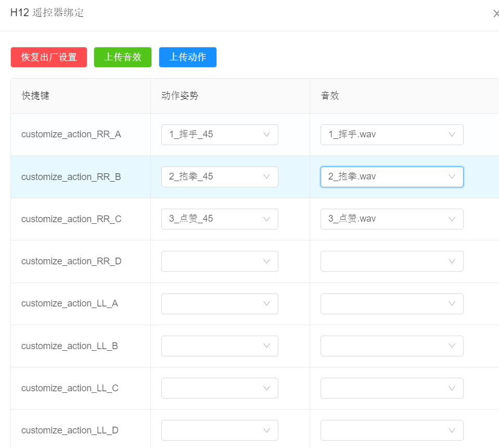Expand the 3_点赞.wav sound dropdown
This screenshot has width=499, height=448.
(391, 219)
